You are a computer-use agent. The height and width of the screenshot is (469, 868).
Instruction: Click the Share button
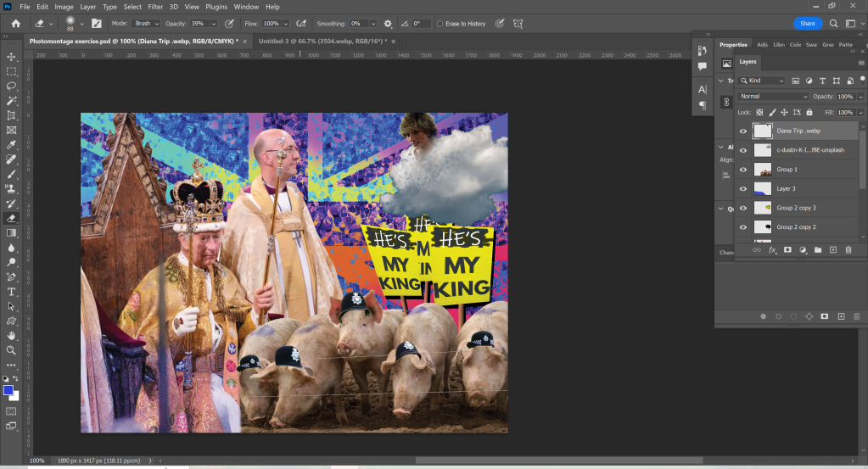pos(807,24)
